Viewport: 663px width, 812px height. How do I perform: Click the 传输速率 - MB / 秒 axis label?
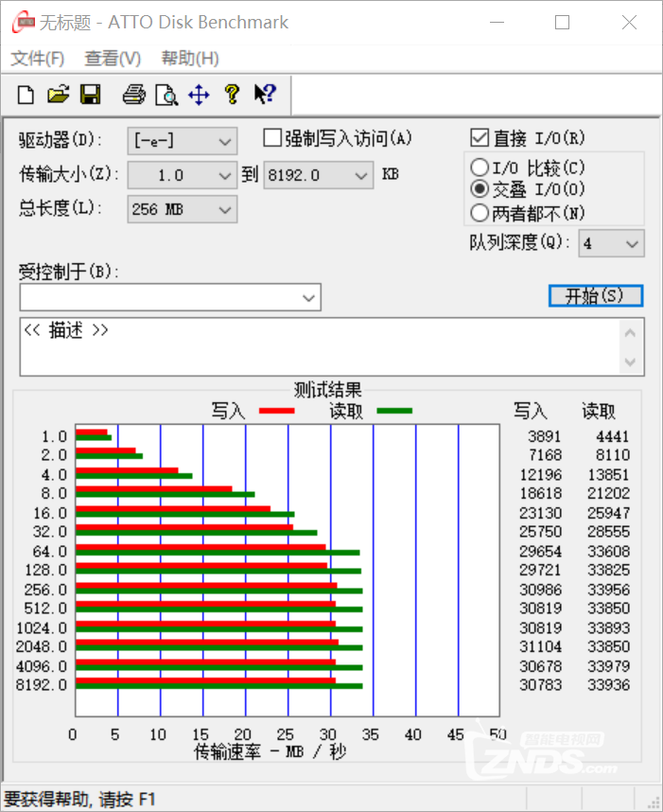coord(270,751)
